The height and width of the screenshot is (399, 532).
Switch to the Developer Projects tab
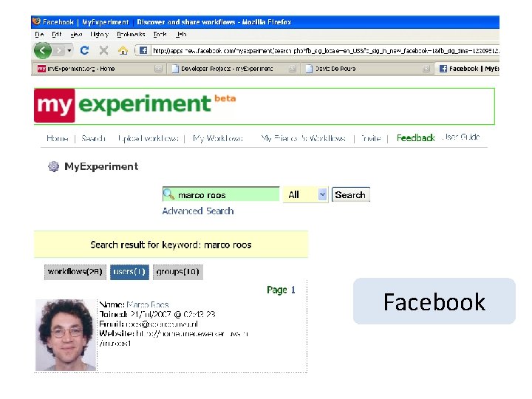[233, 69]
